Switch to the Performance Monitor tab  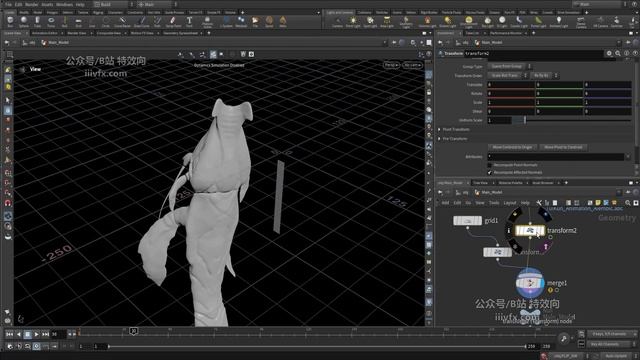[506, 33]
